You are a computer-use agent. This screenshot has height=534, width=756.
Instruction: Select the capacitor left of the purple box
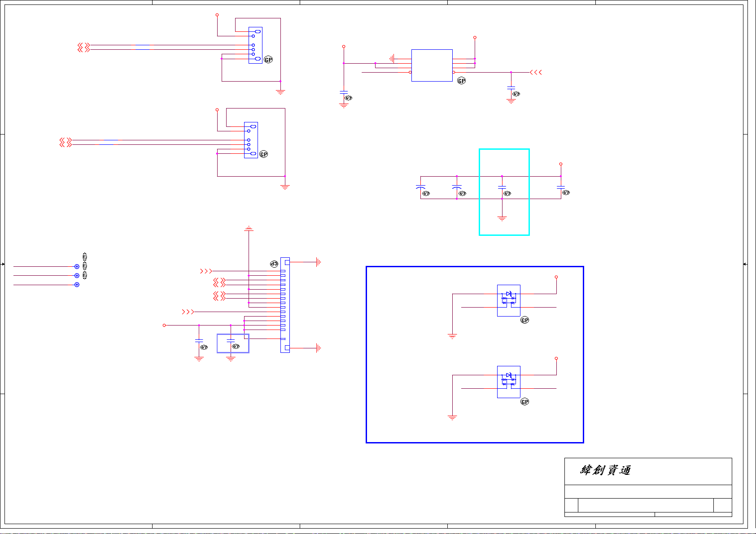click(199, 341)
